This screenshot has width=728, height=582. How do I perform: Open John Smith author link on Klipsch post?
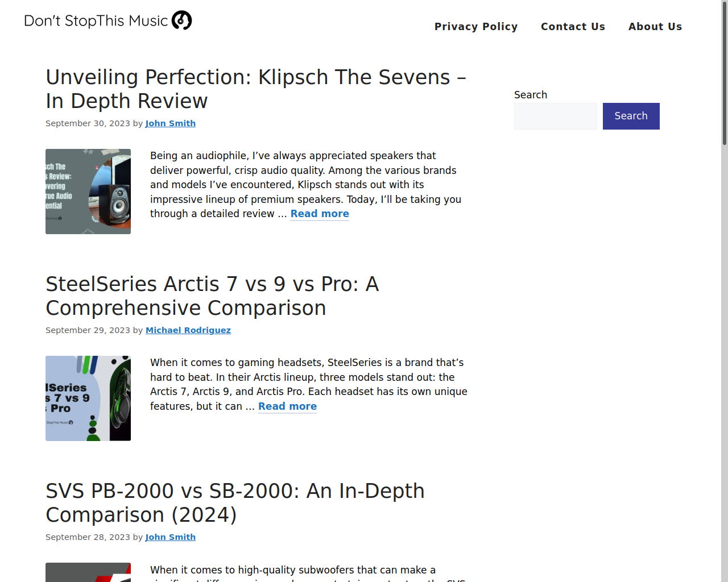pos(171,123)
